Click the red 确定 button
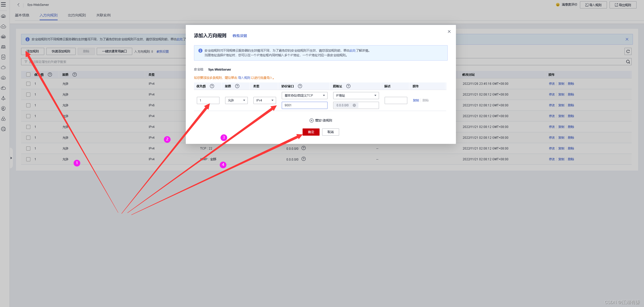Image resolution: width=644 pixels, height=307 pixels. pyautogui.click(x=311, y=132)
